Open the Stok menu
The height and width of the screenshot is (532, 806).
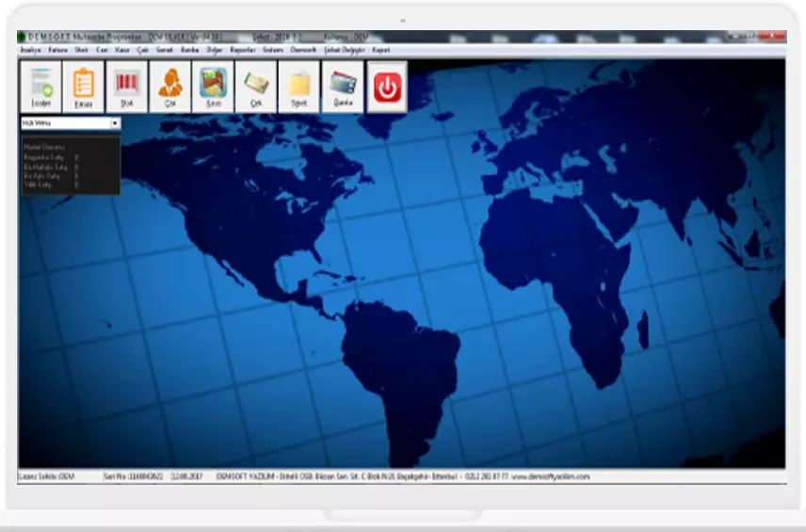[81, 50]
